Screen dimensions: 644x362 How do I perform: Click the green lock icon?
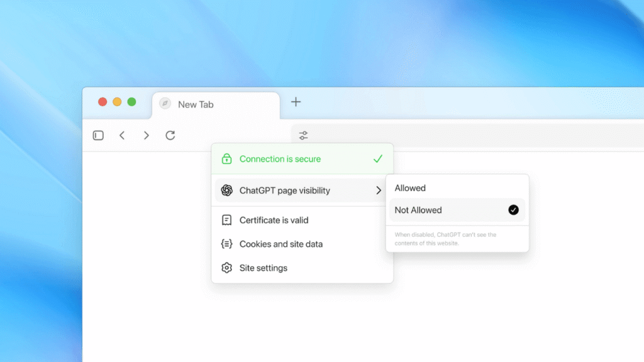click(x=226, y=159)
